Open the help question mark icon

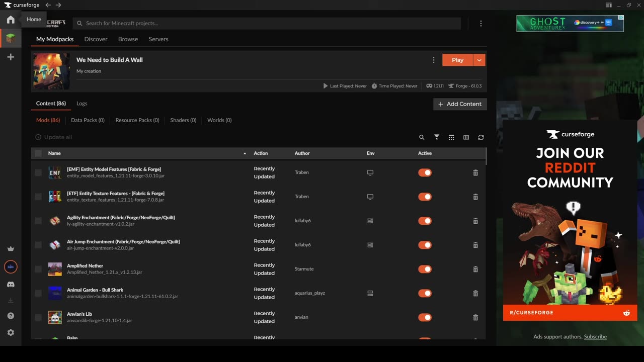tap(11, 316)
